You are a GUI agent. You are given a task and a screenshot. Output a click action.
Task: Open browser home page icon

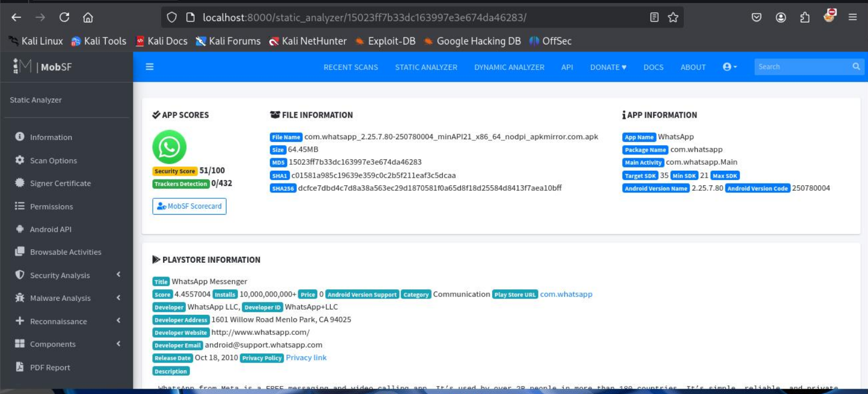pyautogui.click(x=88, y=17)
